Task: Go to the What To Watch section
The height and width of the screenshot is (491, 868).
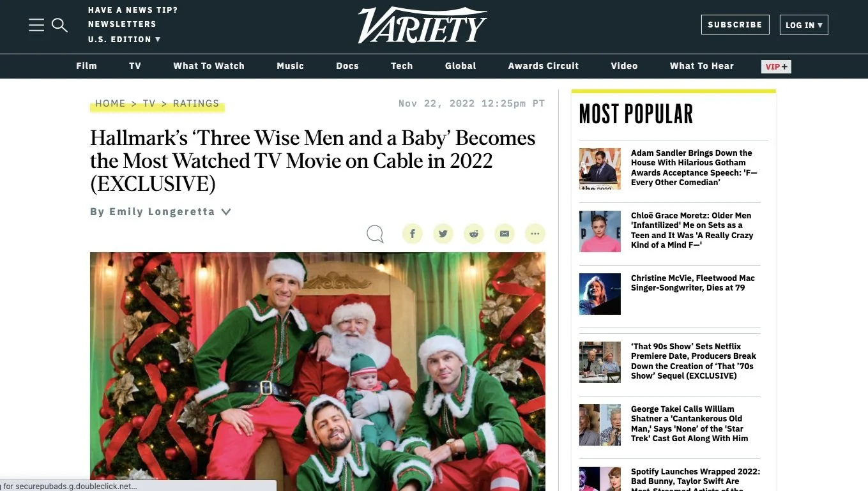Action: pyautogui.click(x=209, y=66)
